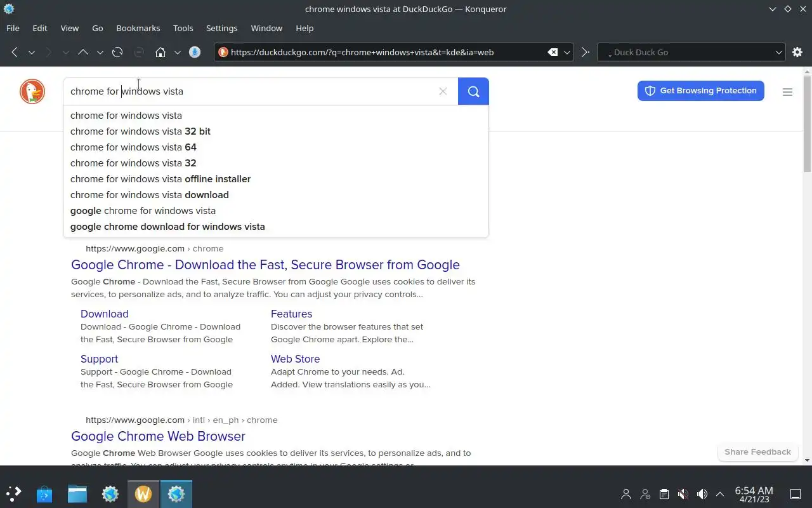This screenshot has width=812, height=508.
Task: Open the Support sublink
Action: point(99,359)
